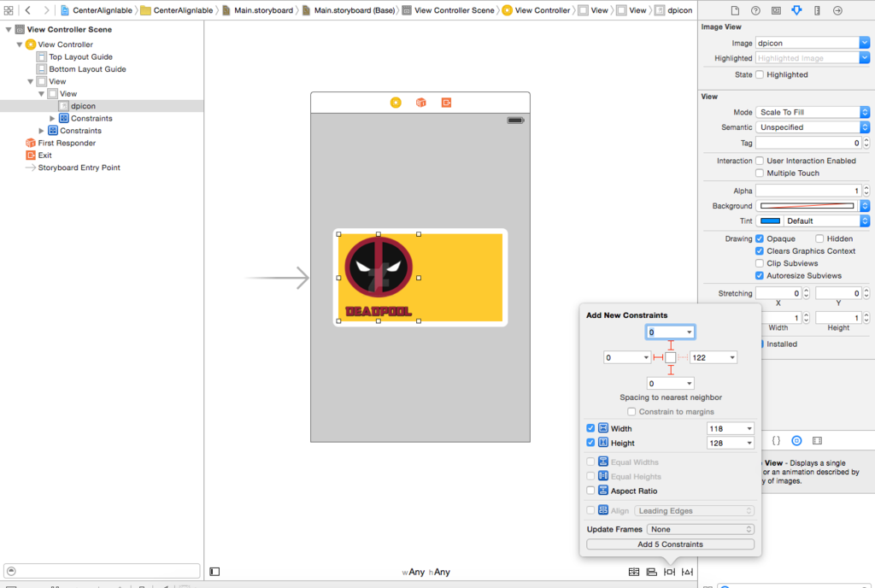
Task: Open Main.storyboard (Base) in the jump bar
Action: (x=349, y=10)
